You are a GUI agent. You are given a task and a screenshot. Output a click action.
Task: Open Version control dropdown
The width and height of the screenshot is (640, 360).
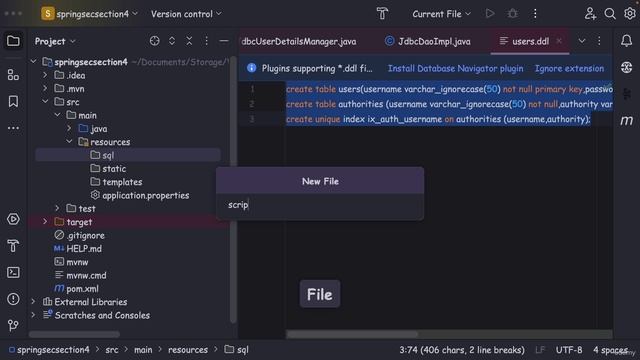pyautogui.click(x=186, y=14)
